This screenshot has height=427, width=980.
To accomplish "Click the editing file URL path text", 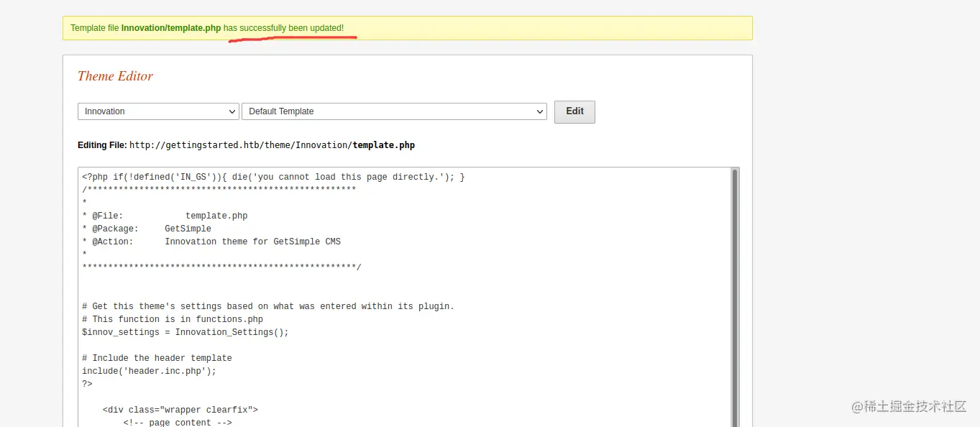I will tap(272, 145).
